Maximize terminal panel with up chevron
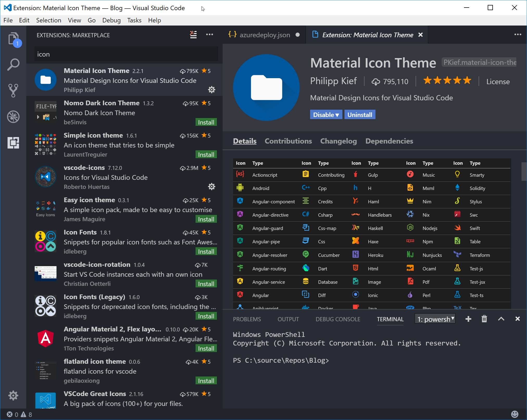 tap(501, 319)
